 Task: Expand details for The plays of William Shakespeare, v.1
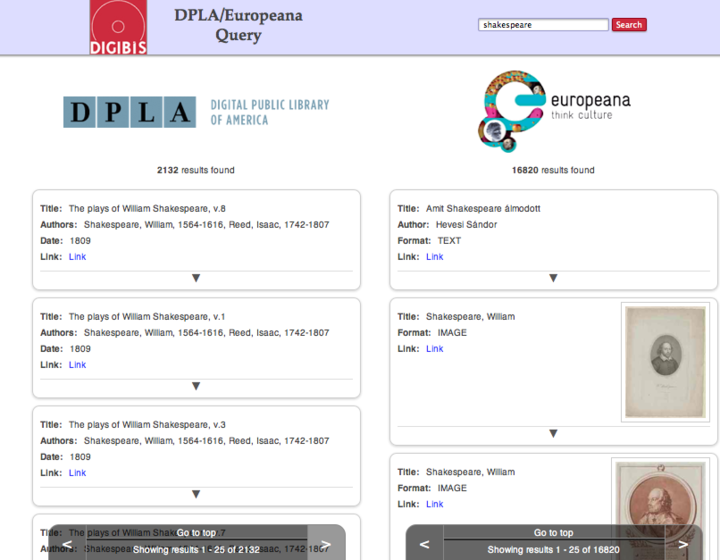pyautogui.click(x=196, y=386)
